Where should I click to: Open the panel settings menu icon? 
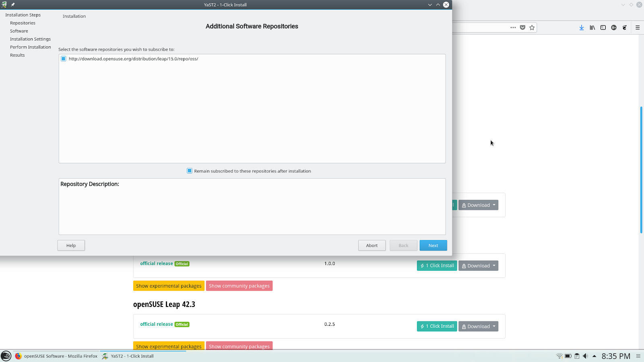pyautogui.click(x=638, y=356)
